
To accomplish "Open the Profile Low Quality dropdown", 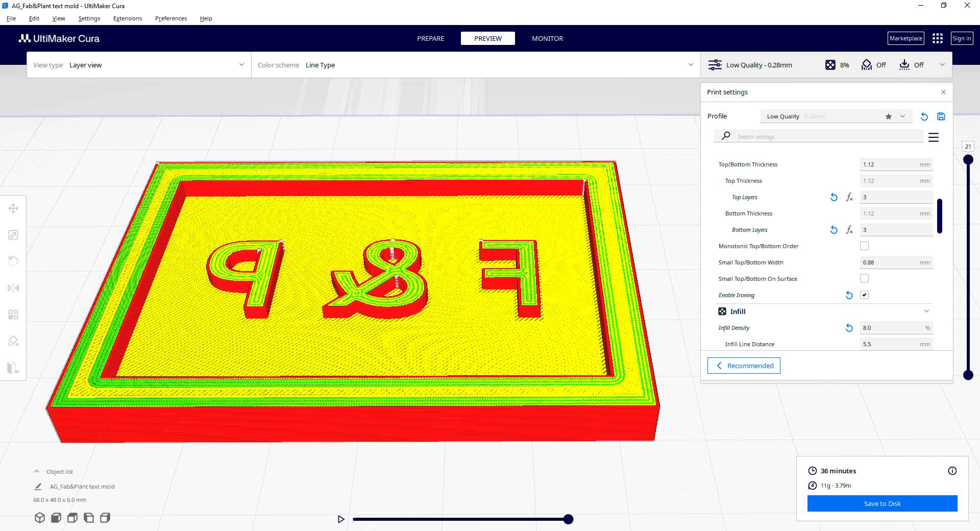I will tap(836, 116).
